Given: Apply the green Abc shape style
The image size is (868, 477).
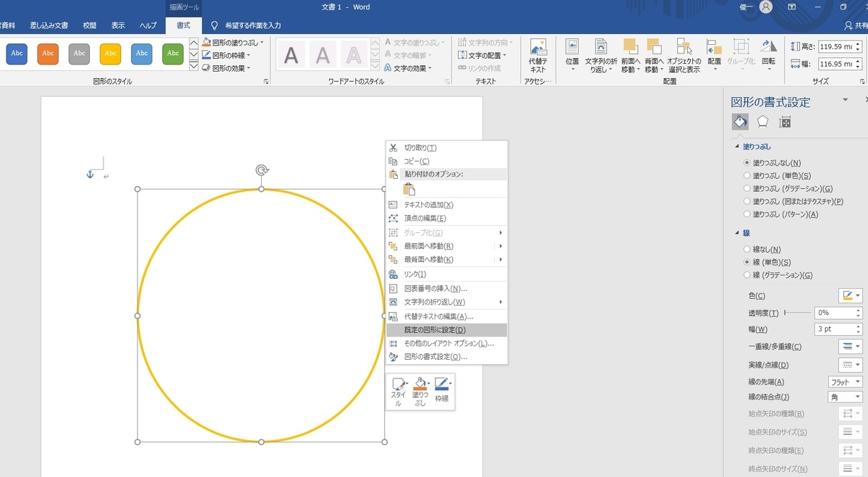Looking at the screenshot, I should (172, 53).
